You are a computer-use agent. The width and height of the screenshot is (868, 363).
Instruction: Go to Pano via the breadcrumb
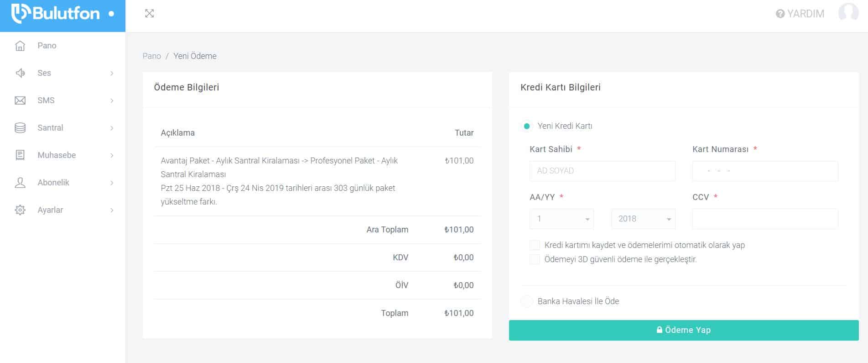(x=151, y=56)
